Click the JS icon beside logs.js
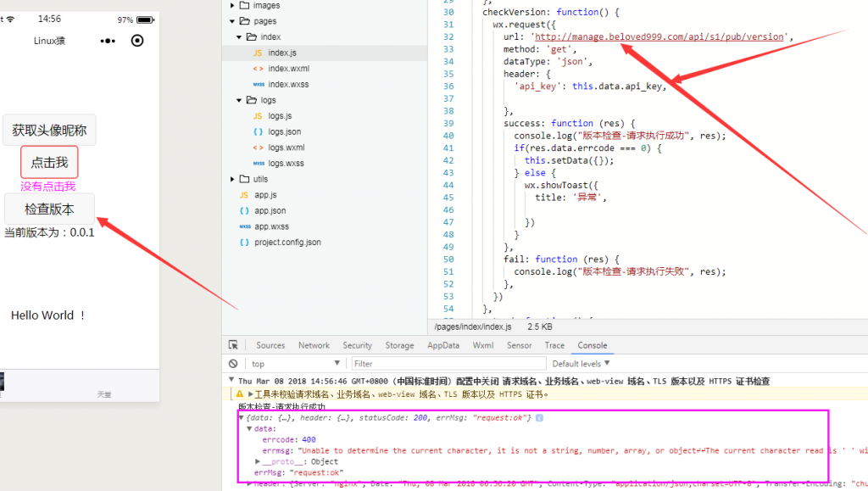 [258, 115]
